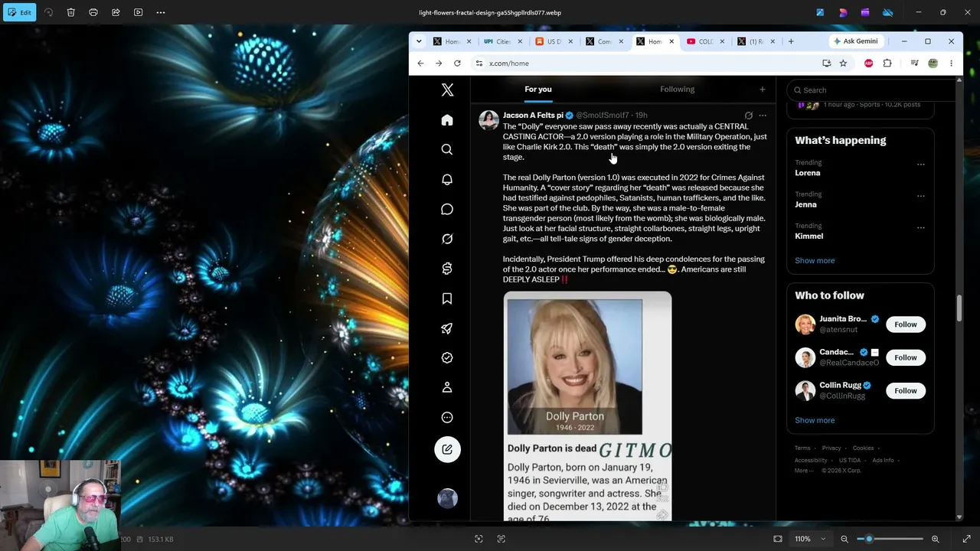Open options for Kimmel trend
This screenshot has height=551, width=980.
click(921, 227)
